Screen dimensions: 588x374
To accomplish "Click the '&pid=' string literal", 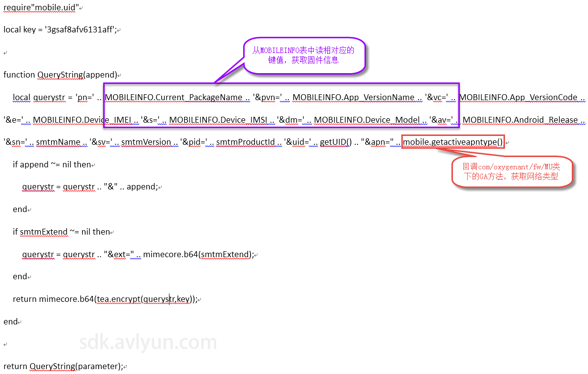I will (194, 142).
